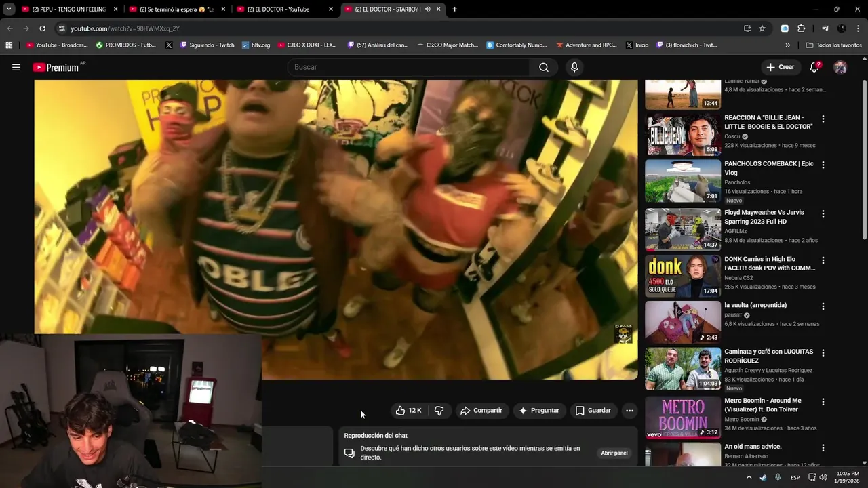
Task: Dislike the video with thumbs-down
Action: pos(439,411)
